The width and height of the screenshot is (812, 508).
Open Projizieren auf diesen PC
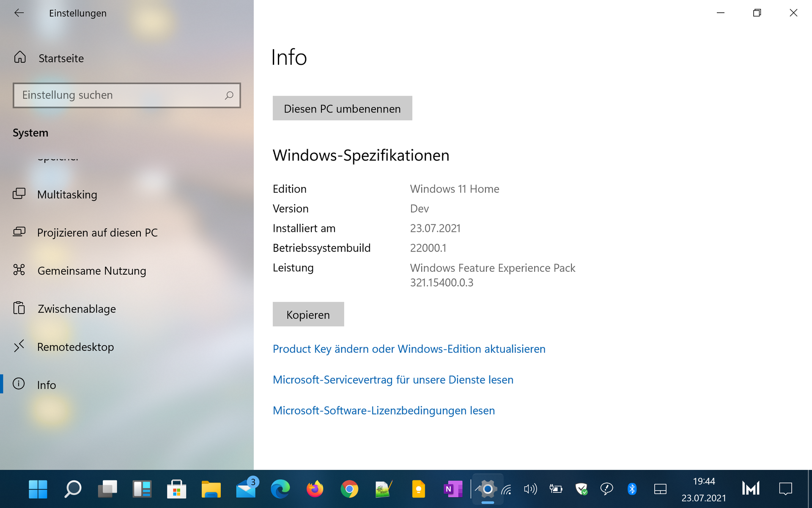click(x=127, y=232)
